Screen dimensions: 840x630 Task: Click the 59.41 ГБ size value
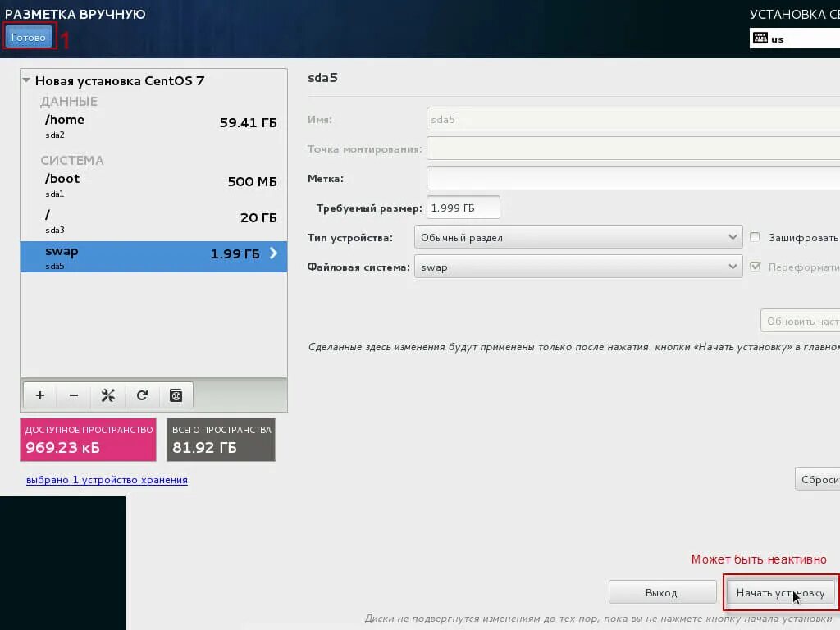[248, 123]
